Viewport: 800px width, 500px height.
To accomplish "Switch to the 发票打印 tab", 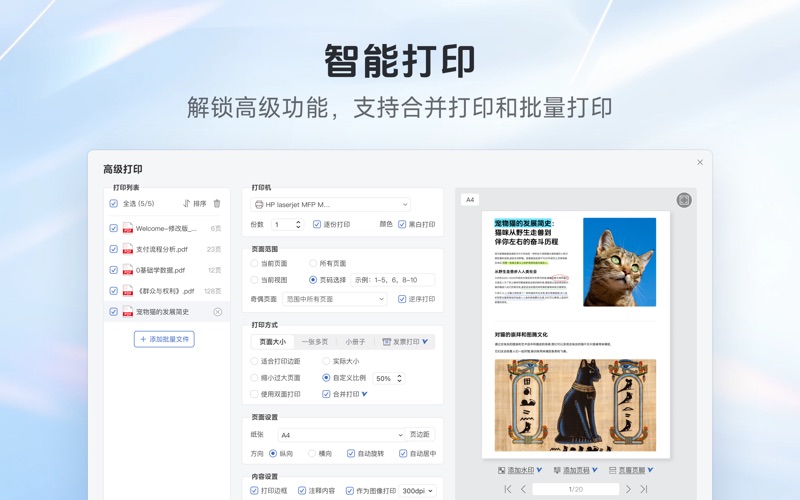I will click(x=405, y=342).
